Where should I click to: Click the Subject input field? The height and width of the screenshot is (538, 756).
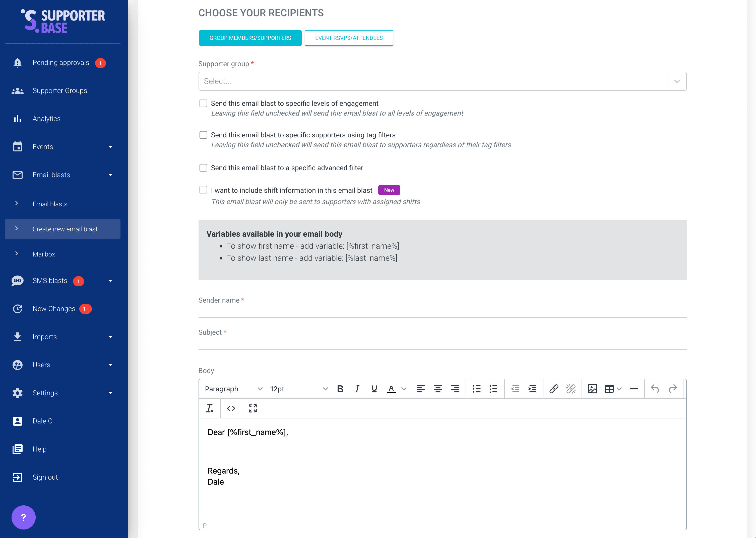point(442,342)
